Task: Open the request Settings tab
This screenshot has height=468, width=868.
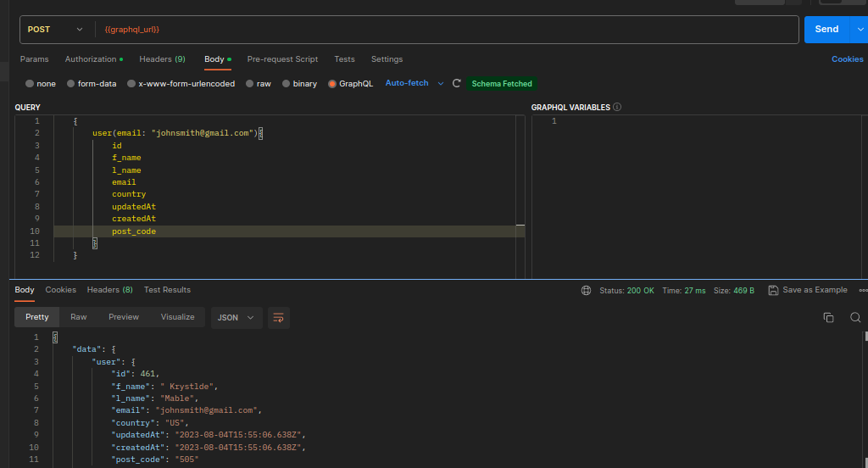Action: [387, 59]
